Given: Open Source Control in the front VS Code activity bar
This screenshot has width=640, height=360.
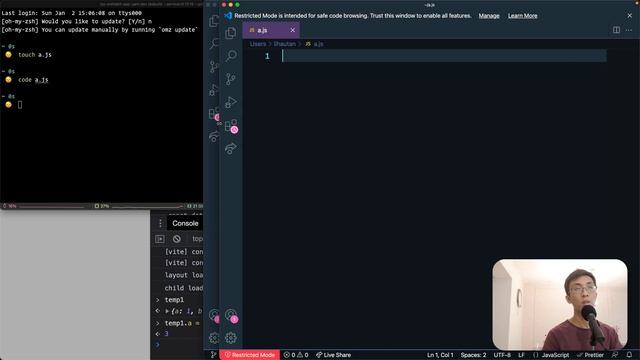Looking at the screenshot, I should [x=231, y=78].
